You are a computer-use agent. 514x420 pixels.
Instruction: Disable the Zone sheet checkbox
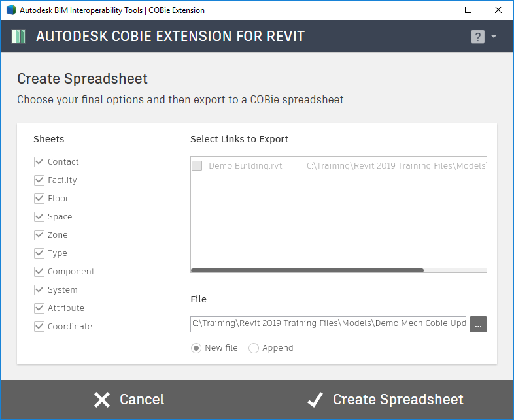tap(39, 235)
